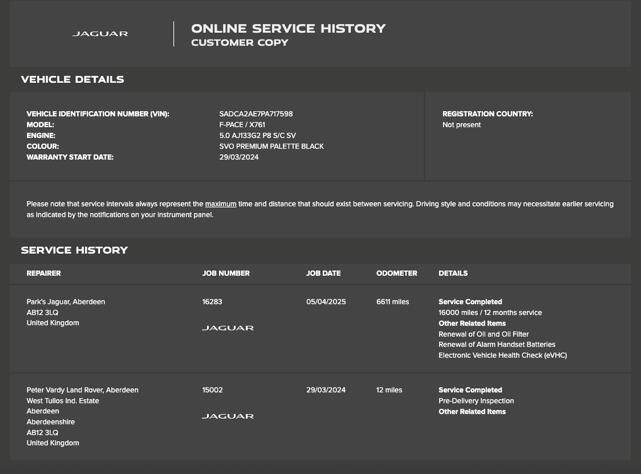Select the 'Vehicle Identification Number (VIN):' label
The width and height of the screenshot is (641, 474).
pos(98,114)
